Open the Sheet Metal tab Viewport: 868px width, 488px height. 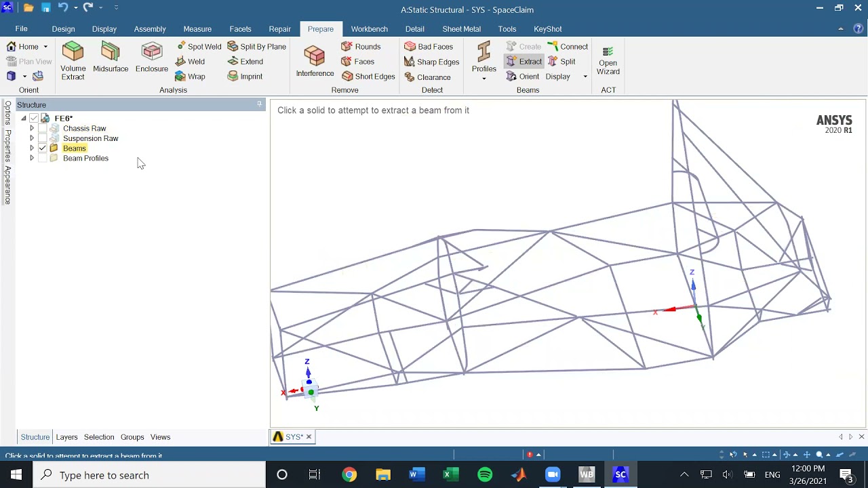[462, 29]
